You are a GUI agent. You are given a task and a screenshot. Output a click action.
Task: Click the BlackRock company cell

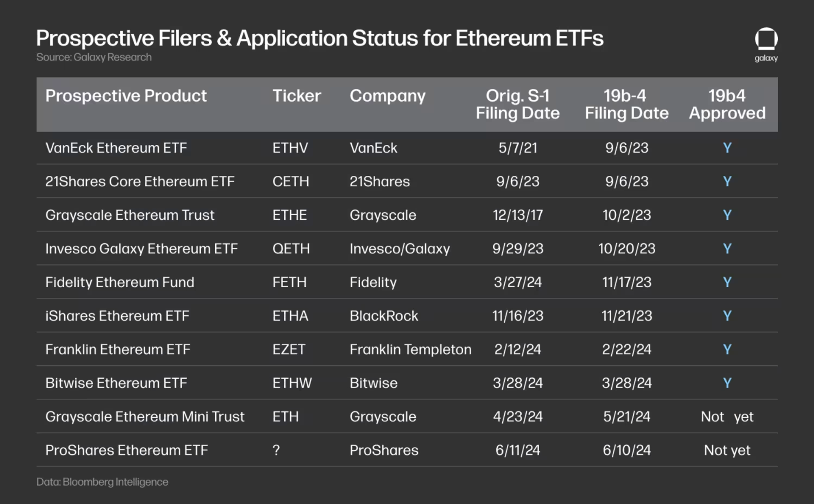(x=383, y=316)
